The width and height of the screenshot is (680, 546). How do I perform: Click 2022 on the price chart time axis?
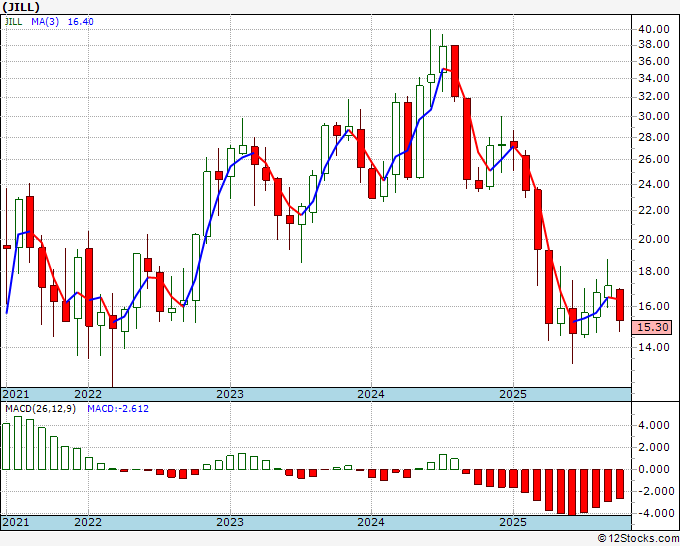88,394
